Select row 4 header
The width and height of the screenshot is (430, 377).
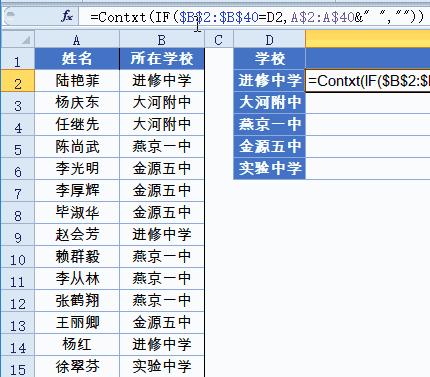[x=17, y=125]
